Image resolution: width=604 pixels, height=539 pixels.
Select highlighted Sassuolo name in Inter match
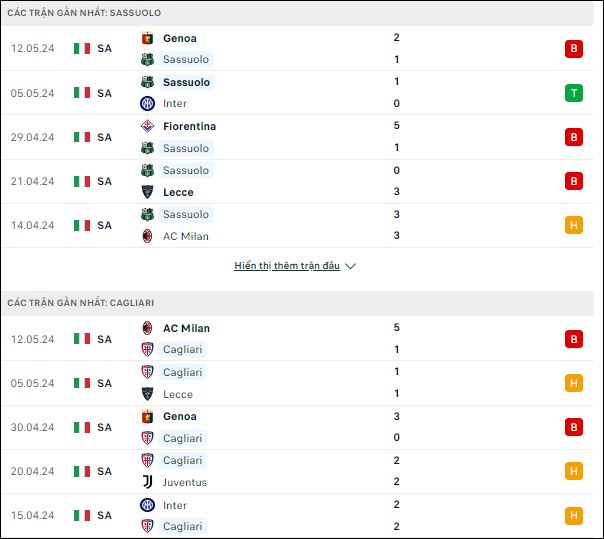click(186, 82)
